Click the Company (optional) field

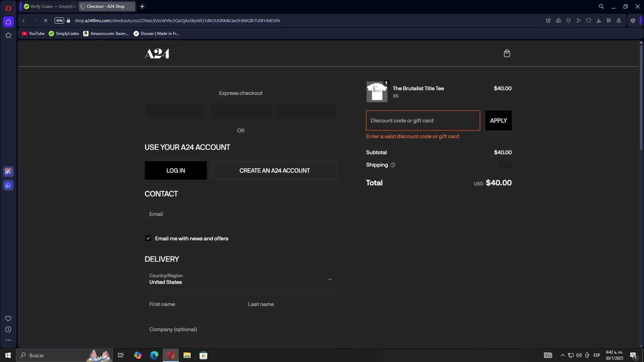[241, 329]
